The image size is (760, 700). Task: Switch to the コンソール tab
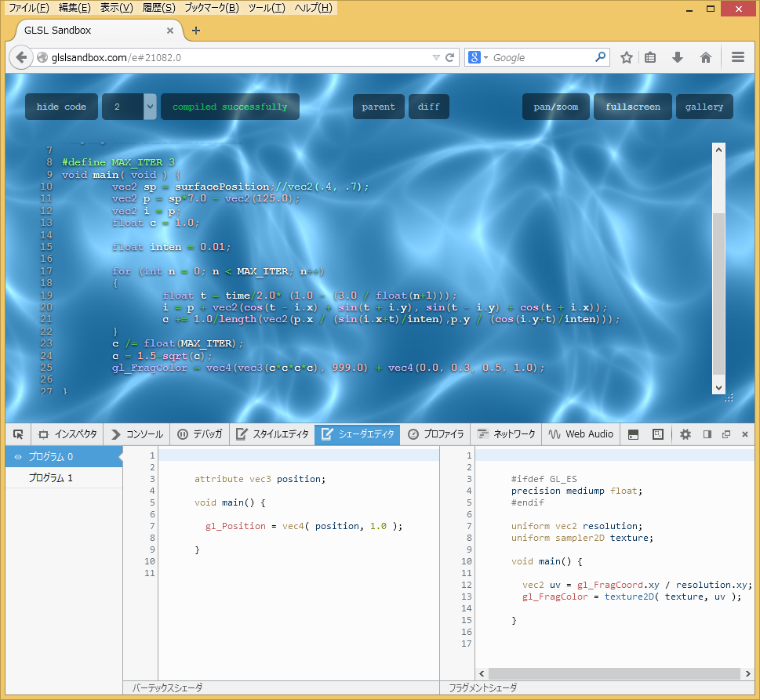coord(136,434)
